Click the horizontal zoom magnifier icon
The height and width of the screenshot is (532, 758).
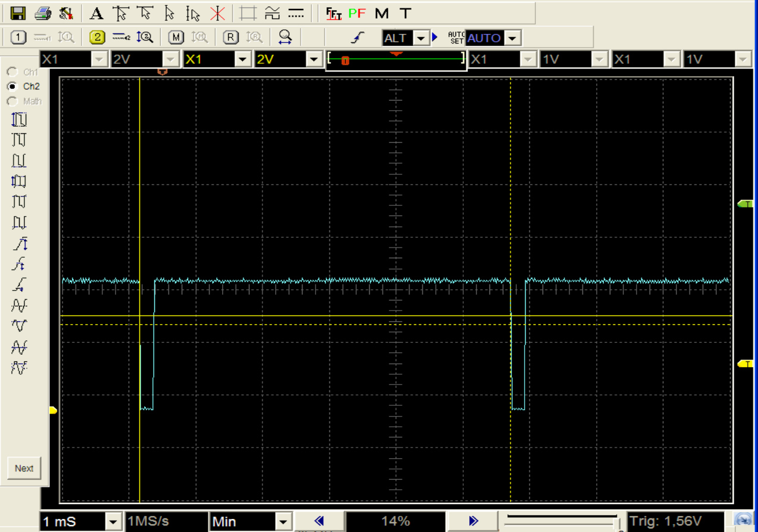point(285,38)
